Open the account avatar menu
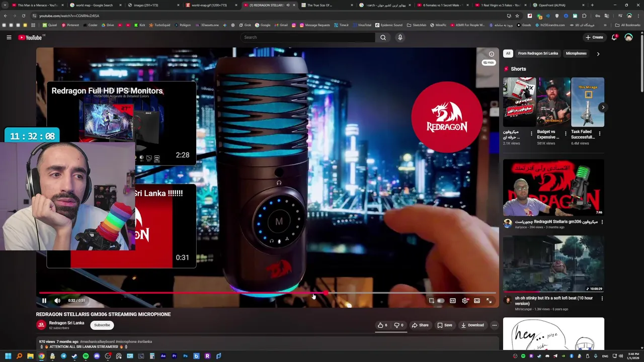The height and width of the screenshot is (362, 644). pos(628,37)
